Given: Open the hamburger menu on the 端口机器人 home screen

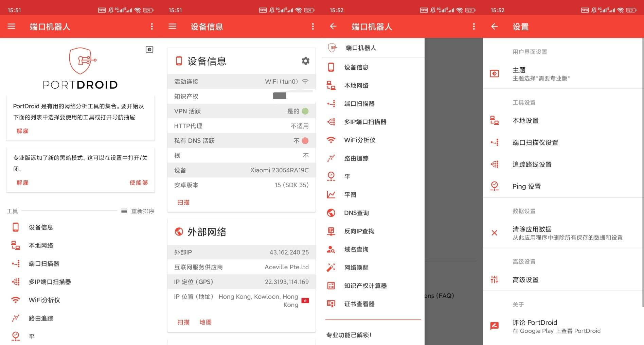Looking at the screenshot, I should tap(12, 27).
